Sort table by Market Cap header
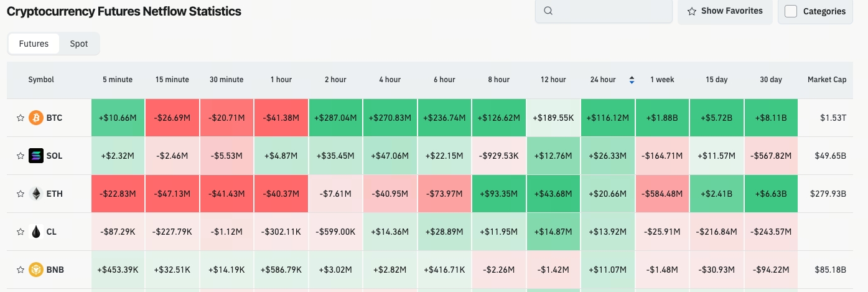This screenshot has height=292, width=868. pyautogui.click(x=827, y=80)
